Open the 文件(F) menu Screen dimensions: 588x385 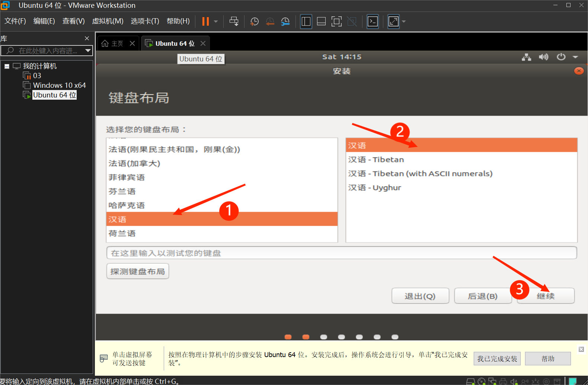[15, 21]
